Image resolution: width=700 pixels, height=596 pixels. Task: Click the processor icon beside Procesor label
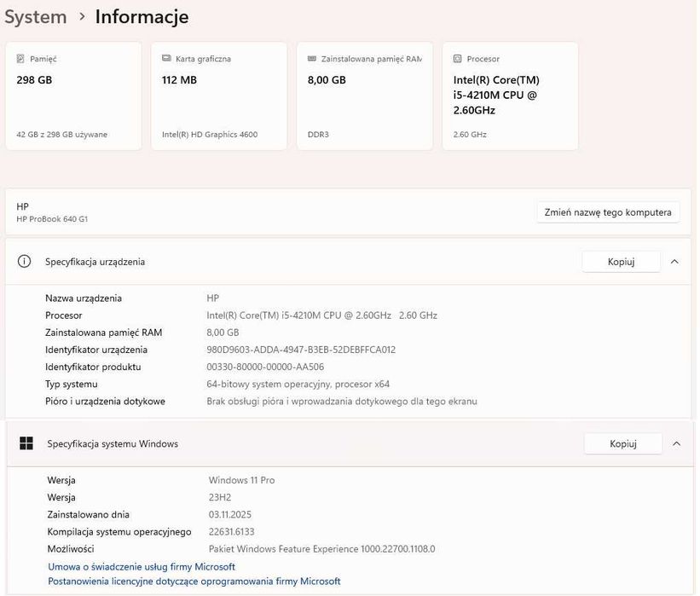click(458, 59)
